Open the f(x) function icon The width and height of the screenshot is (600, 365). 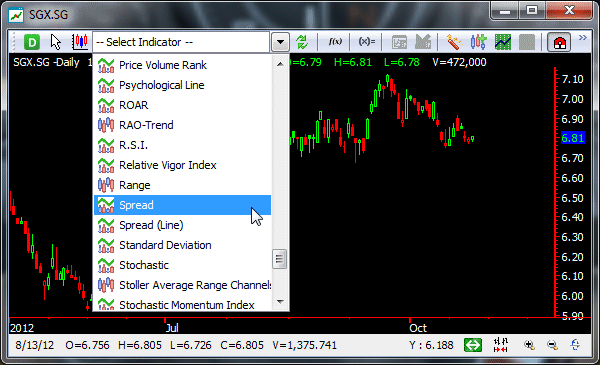click(x=335, y=42)
